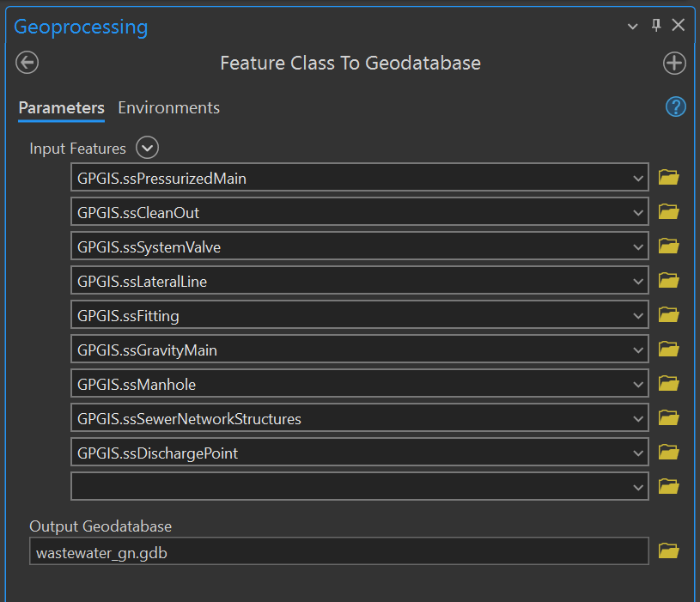Open the Geoprocessing pane options menu arrow
The height and width of the screenshot is (602, 700).
633,27
